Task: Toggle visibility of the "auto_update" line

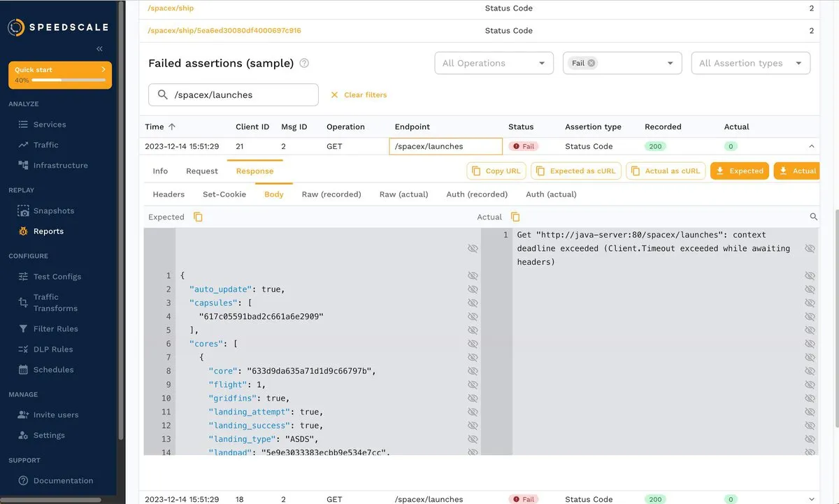Action: pos(473,289)
